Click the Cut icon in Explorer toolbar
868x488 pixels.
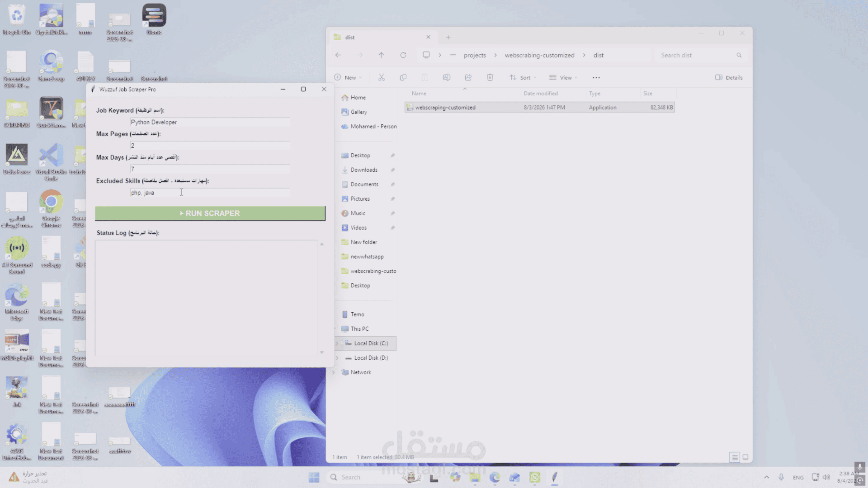(x=382, y=78)
